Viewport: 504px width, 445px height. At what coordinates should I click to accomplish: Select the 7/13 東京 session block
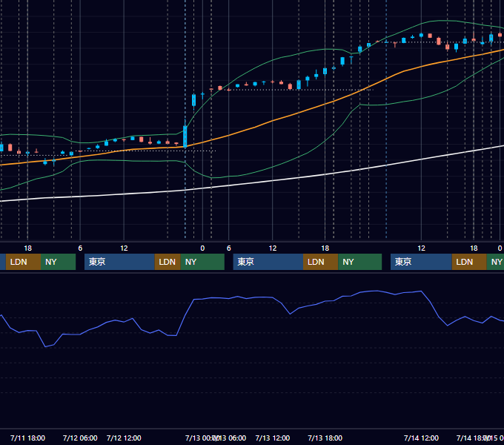pyautogui.click(x=268, y=262)
